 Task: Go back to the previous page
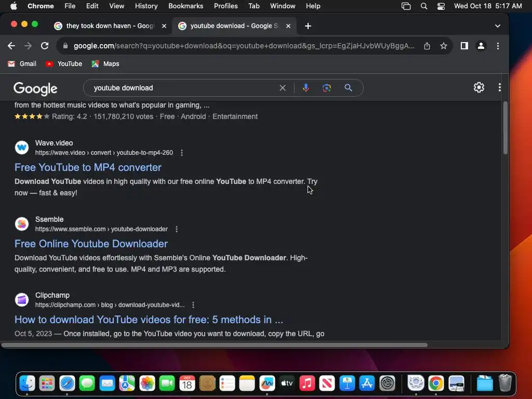(11, 46)
